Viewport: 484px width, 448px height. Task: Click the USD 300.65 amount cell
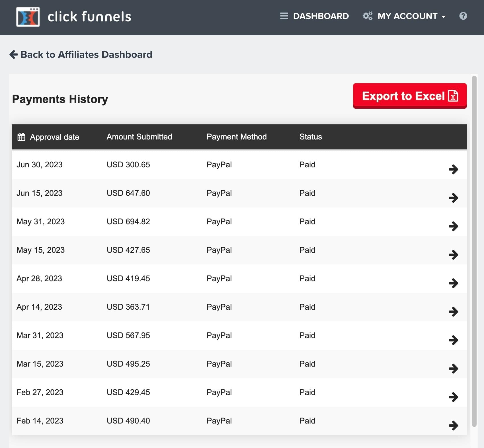[x=128, y=165]
